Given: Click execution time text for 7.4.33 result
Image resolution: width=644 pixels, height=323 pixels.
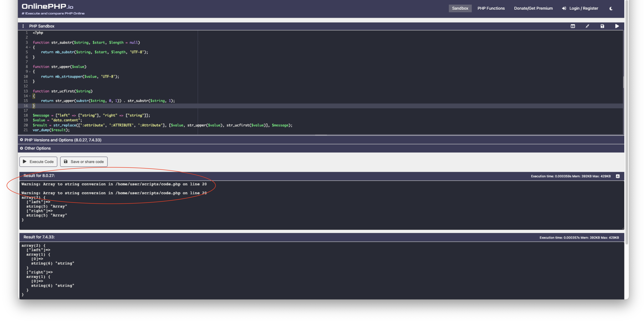Looking at the screenshot, I should pyautogui.click(x=579, y=238).
